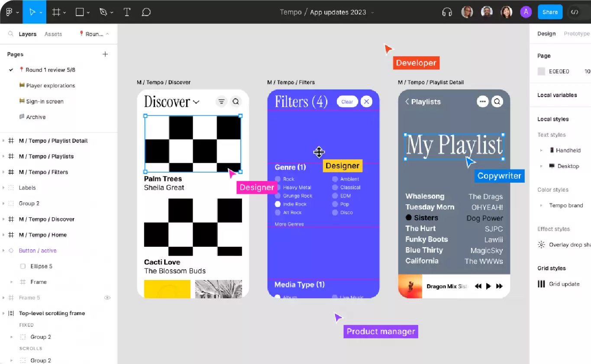Viewport: 591px width, 364px height.
Task: Search layers with magnifier icon
Action: (x=11, y=34)
